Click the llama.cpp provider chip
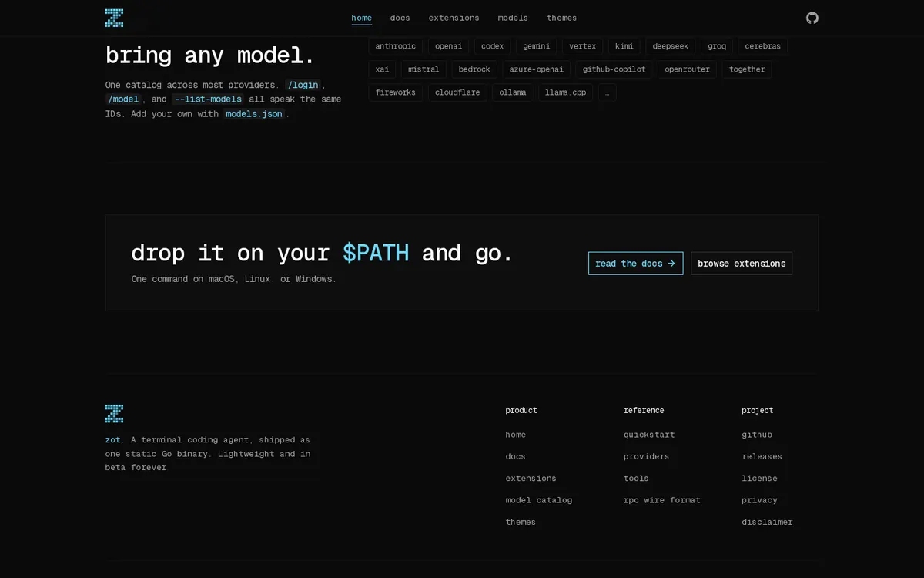This screenshot has height=578, width=924. (566, 92)
